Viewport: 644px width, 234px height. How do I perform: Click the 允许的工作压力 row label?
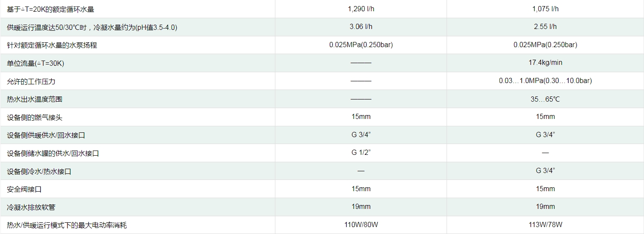point(31,81)
